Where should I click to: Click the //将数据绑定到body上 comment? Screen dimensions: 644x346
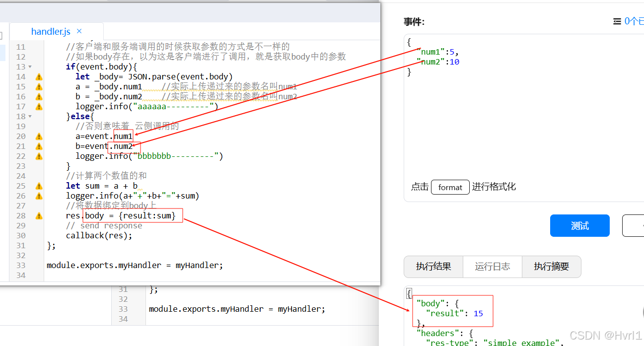(111, 206)
